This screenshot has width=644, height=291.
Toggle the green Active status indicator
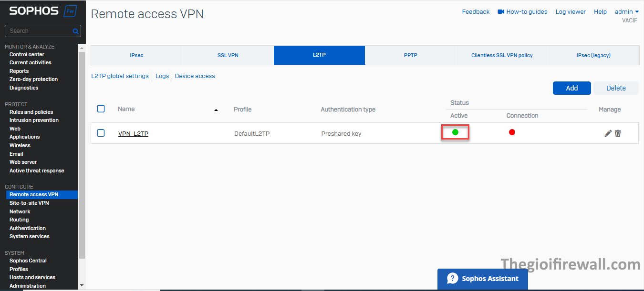click(455, 132)
